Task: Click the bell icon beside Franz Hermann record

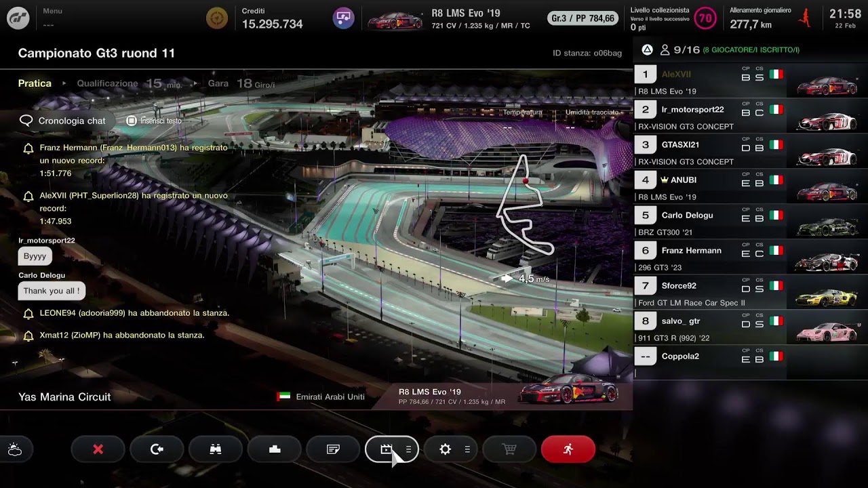Action: 28,148
